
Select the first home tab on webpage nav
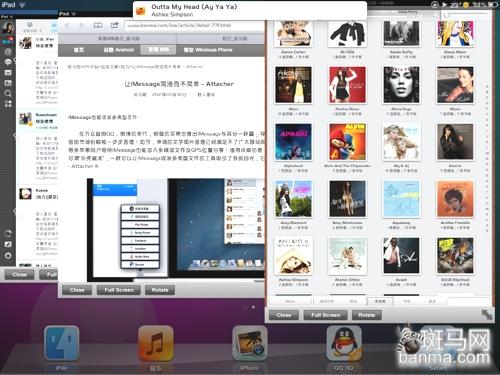tap(79, 50)
